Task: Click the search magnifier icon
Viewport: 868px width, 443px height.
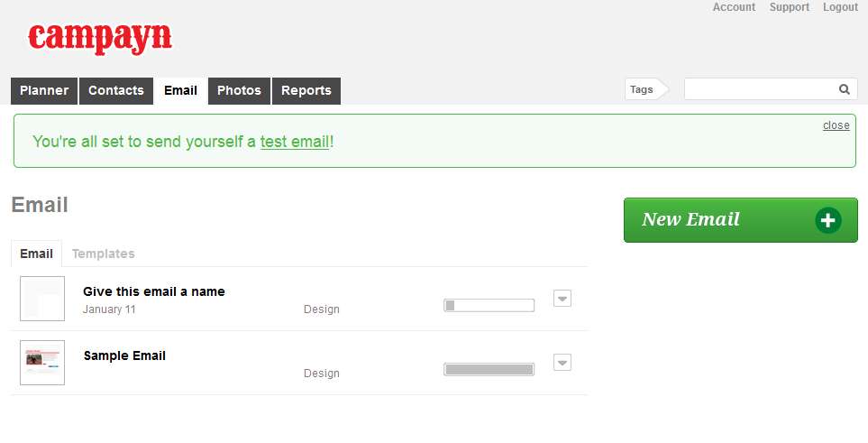Action: point(845,89)
